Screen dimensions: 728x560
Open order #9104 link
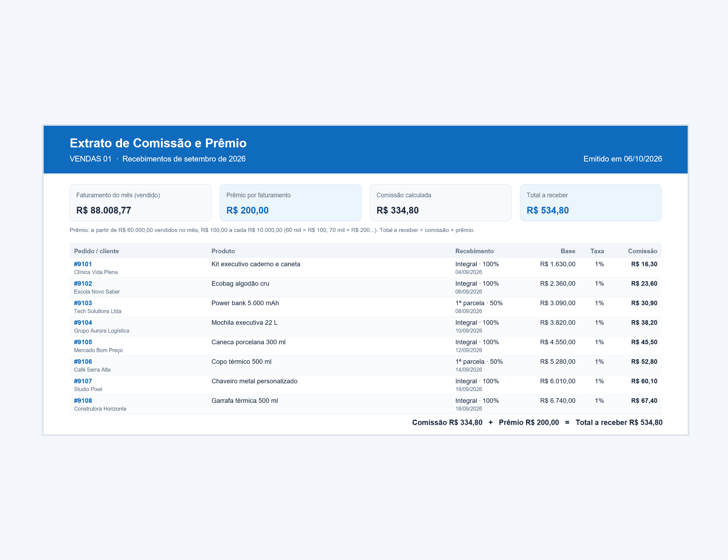point(83,323)
